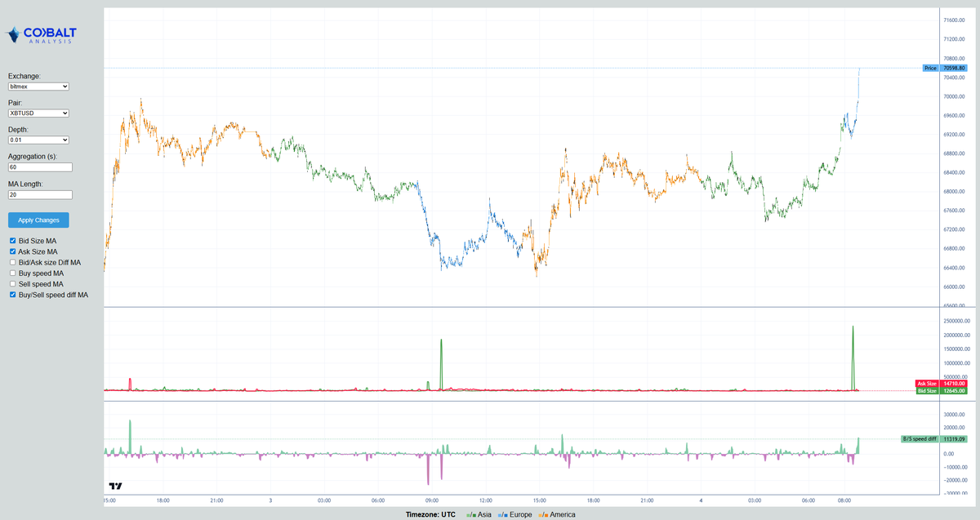Viewport: 980px width, 520px height.
Task: Click the TradingView logo on the chart
Action: (x=115, y=486)
